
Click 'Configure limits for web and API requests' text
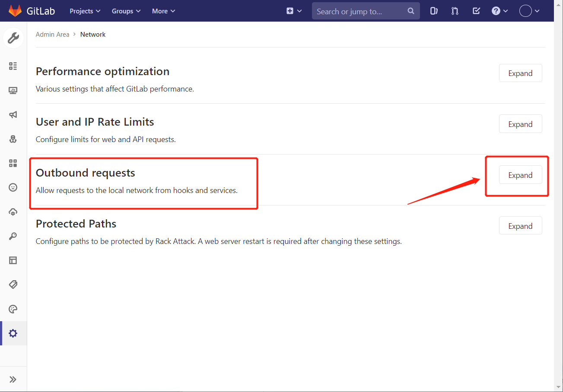tap(106, 139)
